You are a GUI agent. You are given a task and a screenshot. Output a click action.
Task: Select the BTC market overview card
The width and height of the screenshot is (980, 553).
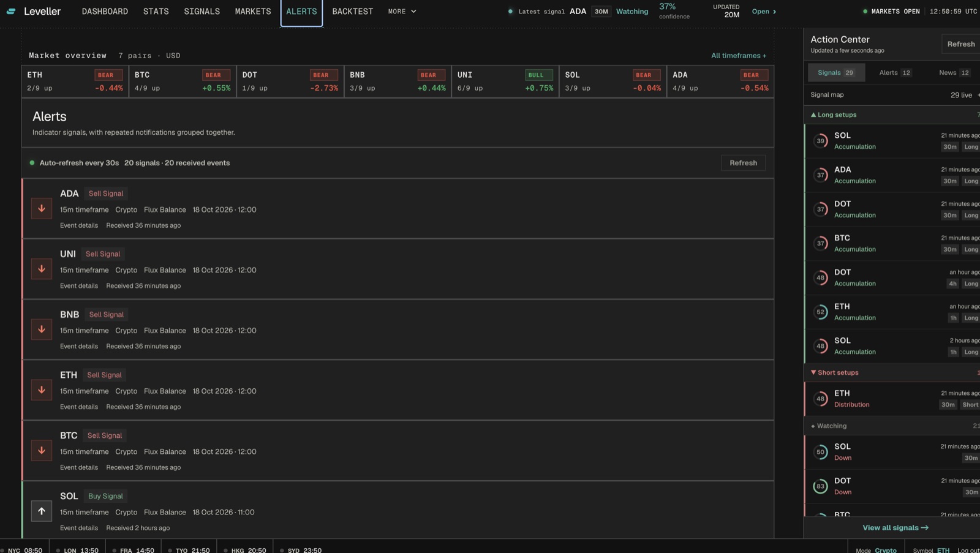point(183,81)
